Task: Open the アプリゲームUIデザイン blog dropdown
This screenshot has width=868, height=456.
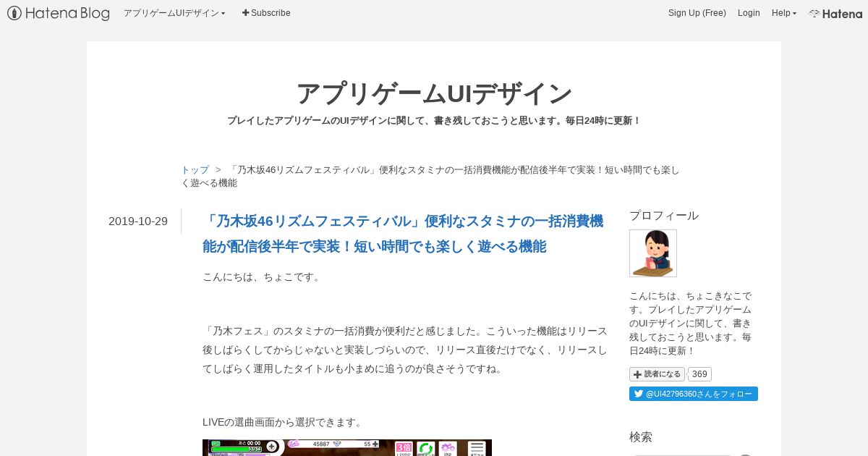Action: click(174, 13)
